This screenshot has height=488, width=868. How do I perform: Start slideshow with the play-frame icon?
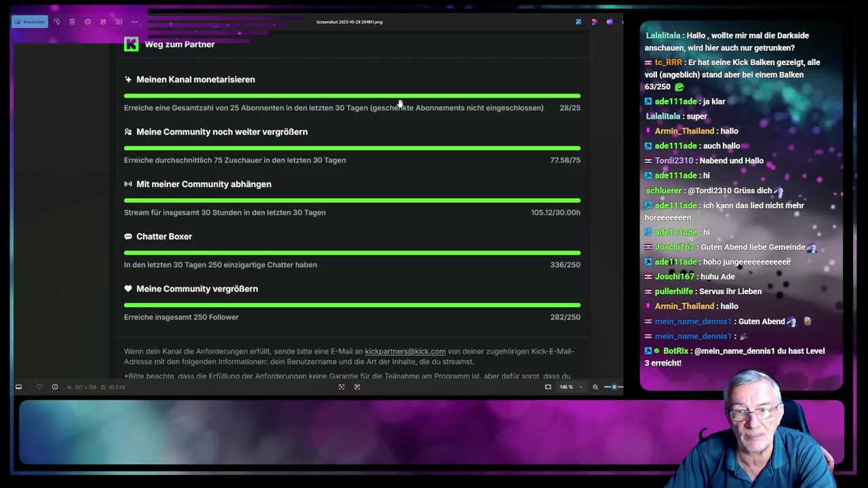pos(119,22)
